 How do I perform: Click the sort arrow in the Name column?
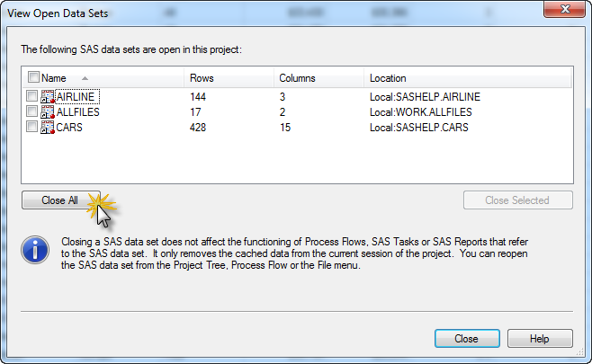click(x=85, y=78)
